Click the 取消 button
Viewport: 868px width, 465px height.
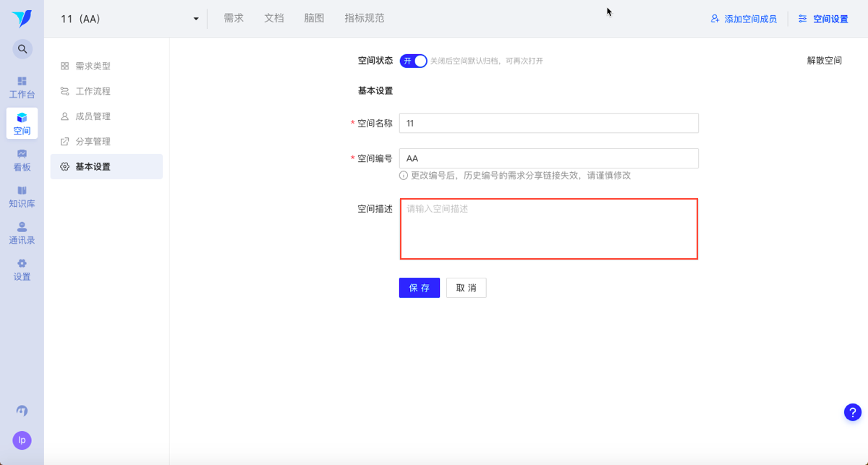coord(467,288)
